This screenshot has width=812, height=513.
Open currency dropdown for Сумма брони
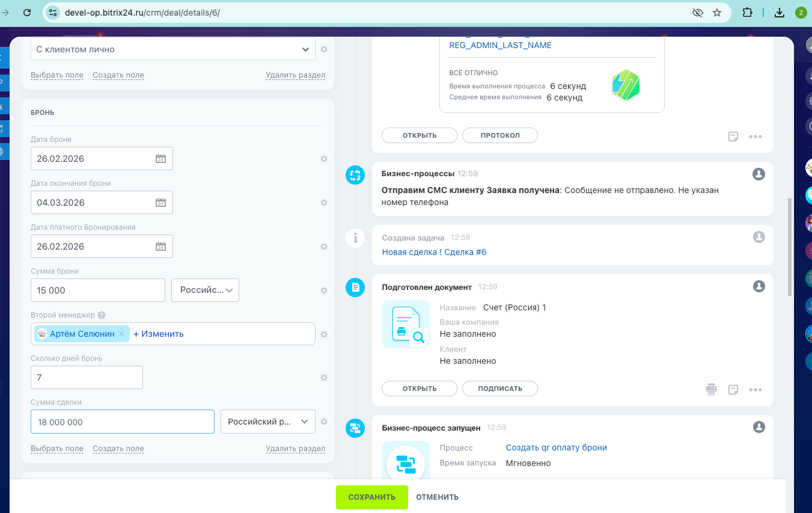coord(206,290)
